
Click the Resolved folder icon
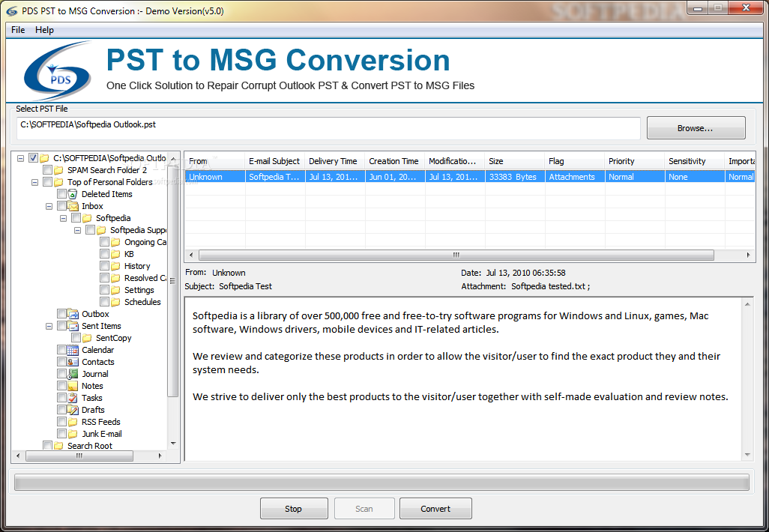[115, 278]
